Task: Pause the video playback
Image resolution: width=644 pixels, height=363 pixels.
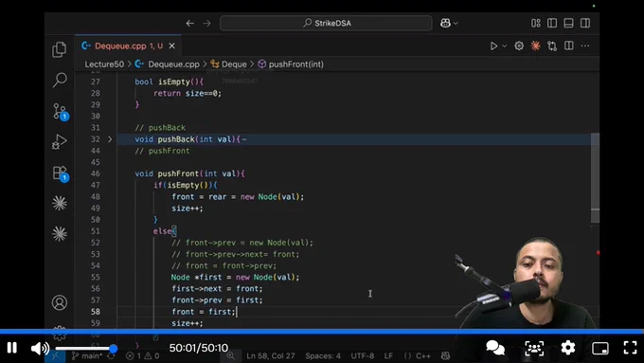Action: coord(12,348)
